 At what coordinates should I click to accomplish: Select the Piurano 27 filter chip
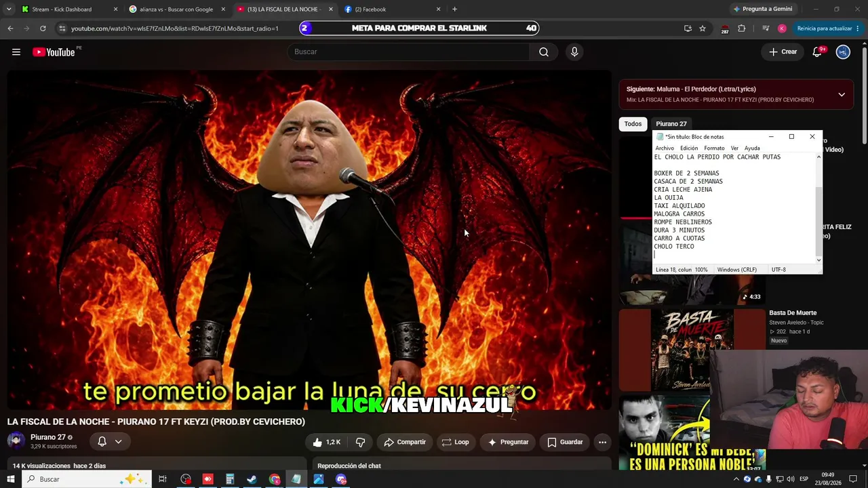[671, 124]
